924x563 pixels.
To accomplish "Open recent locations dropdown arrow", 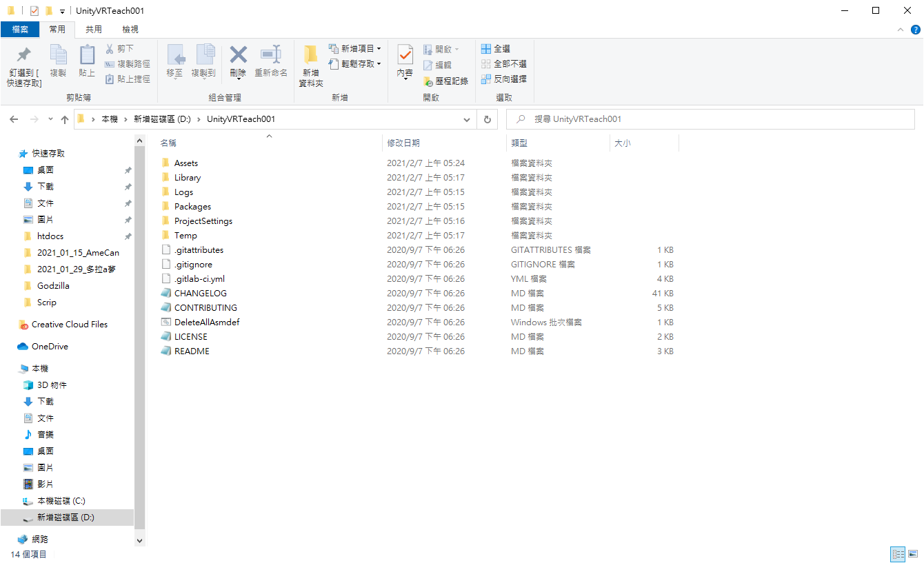I will pos(50,119).
